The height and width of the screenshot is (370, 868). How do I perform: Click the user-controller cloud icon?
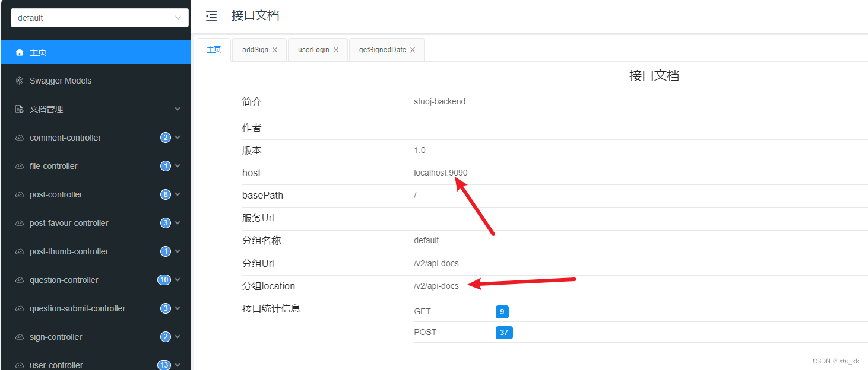point(21,364)
